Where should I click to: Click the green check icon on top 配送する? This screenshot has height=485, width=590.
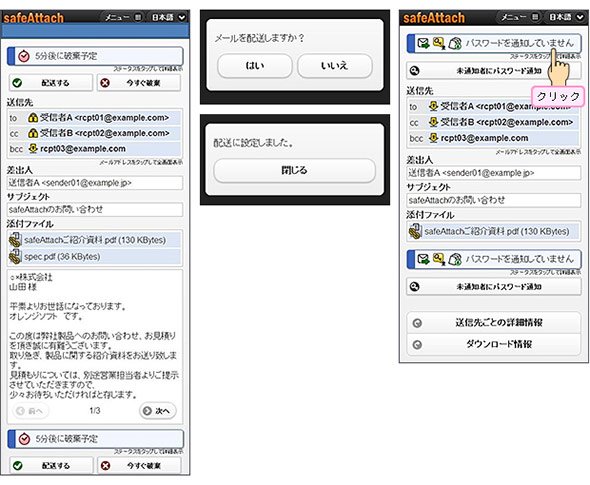point(17,83)
